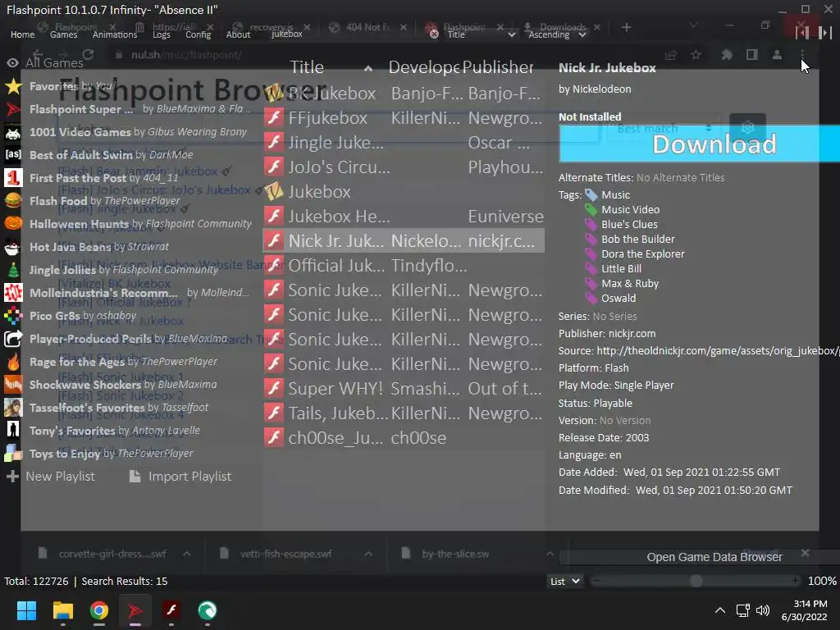
Task: Create a New Playlist
Action: pos(50,477)
